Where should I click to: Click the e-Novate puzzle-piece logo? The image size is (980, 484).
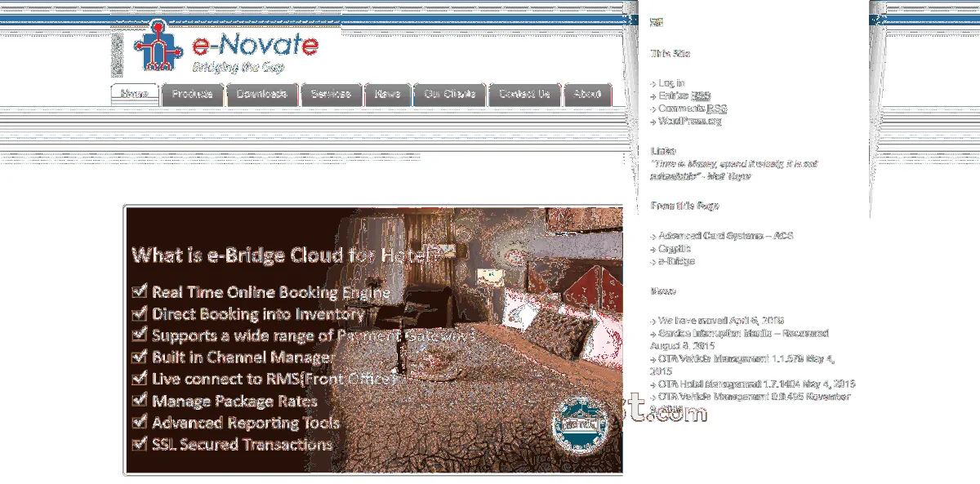click(157, 45)
